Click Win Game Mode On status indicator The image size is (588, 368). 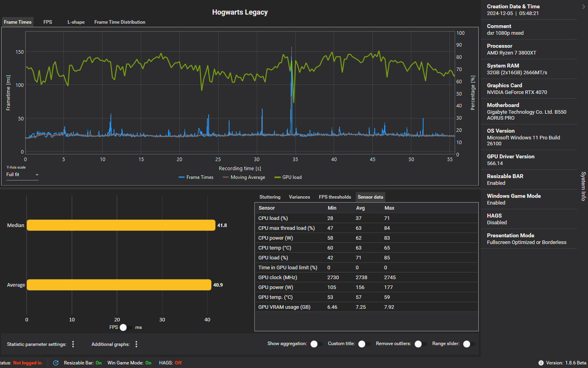click(148, 363)
